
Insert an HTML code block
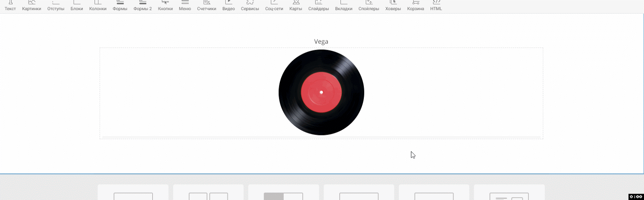(436, 6)
